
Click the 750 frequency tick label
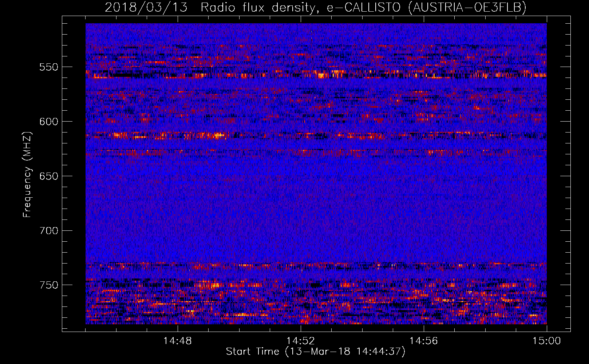(x=49, y=285)
